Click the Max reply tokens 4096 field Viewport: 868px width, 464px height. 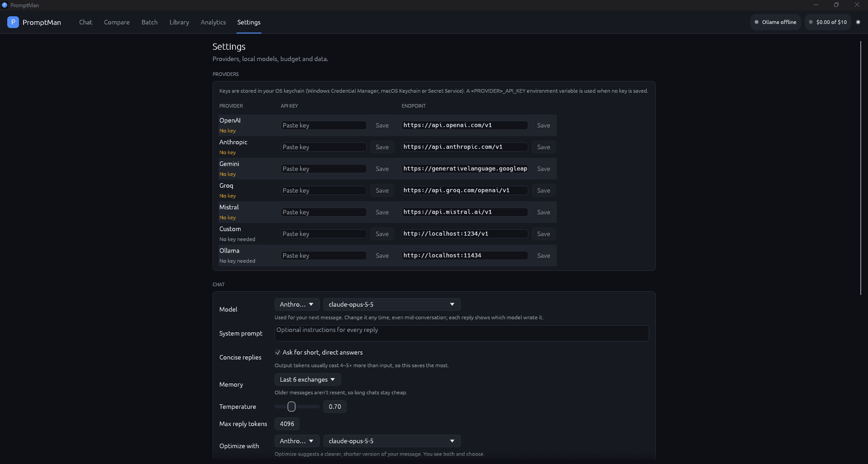click(x=287, y=424)
